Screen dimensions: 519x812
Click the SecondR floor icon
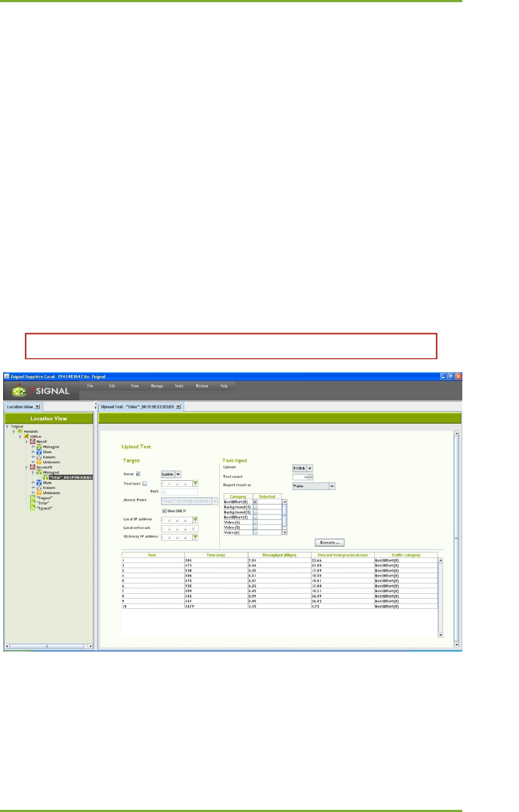(x=32, y=467)
